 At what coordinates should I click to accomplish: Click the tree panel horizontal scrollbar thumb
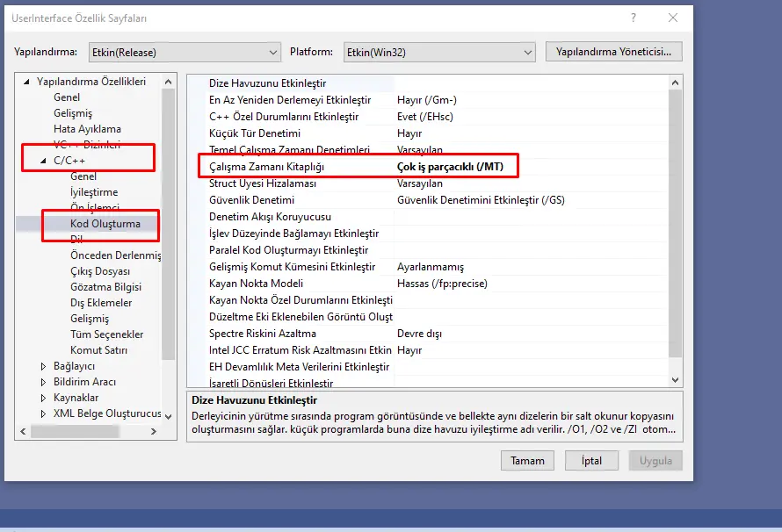point(75,431)
